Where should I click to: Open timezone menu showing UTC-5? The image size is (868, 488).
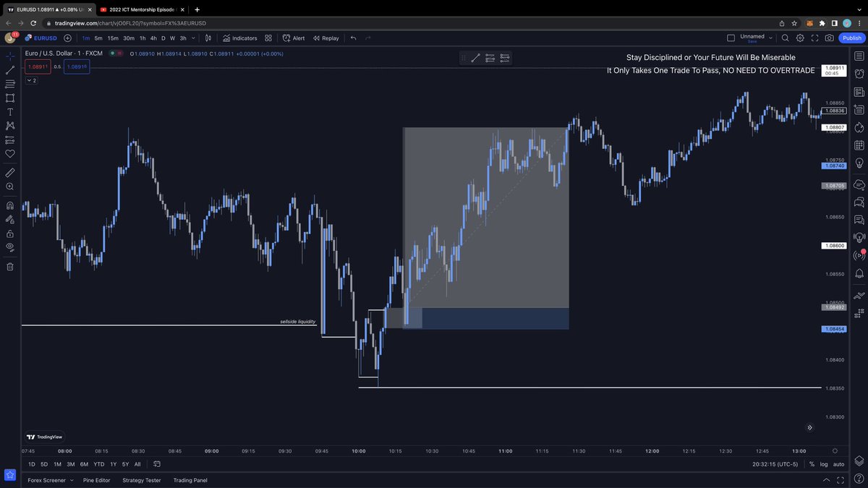click(775, 464)
